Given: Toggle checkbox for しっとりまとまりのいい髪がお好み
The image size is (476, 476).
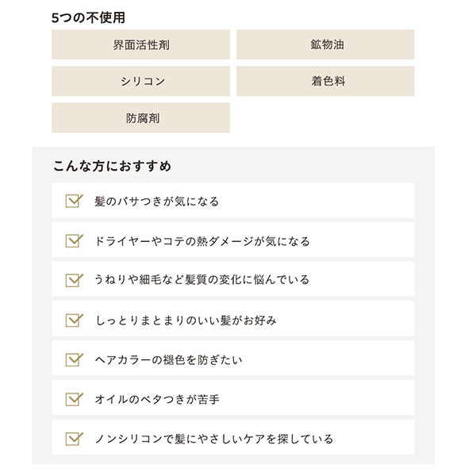Looking at the screenshot, I should [74, 320].
